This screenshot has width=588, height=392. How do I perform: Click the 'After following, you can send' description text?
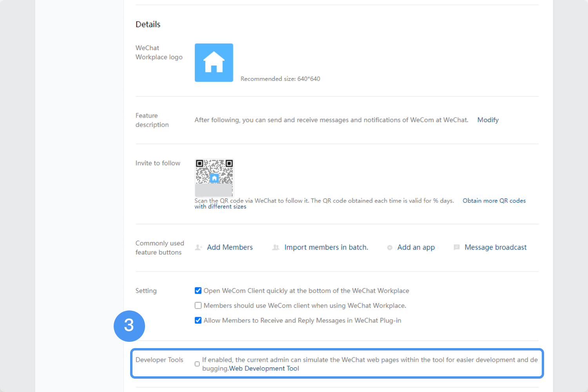click(331, 120)
